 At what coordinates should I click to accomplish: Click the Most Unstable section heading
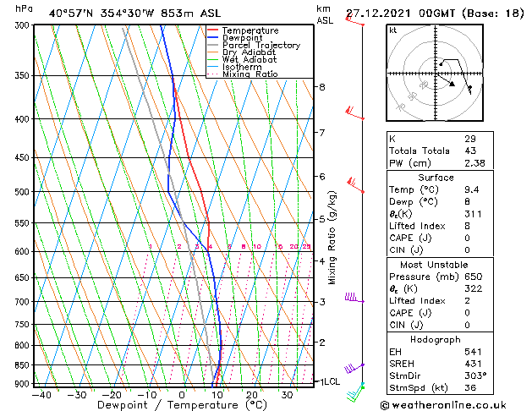coord(434,265)
